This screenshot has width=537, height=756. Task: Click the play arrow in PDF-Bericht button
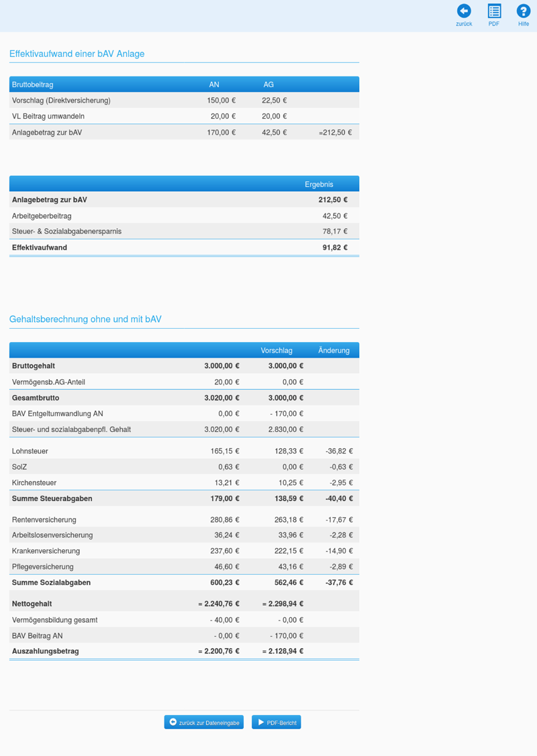click(261, 722)
